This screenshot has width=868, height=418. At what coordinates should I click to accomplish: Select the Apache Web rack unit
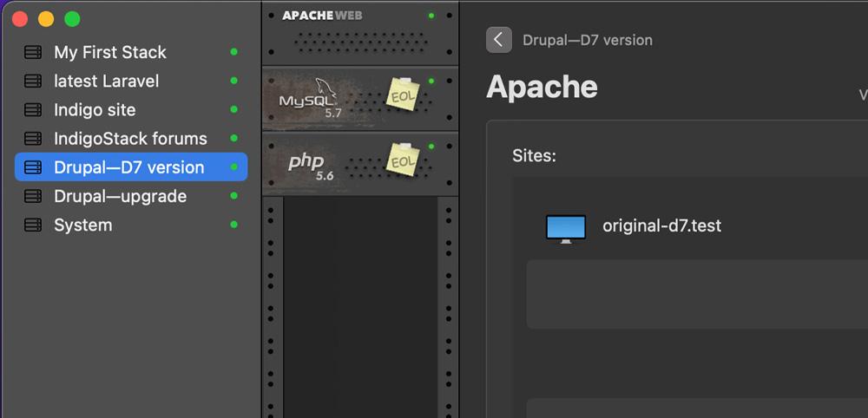pos(360,33)
